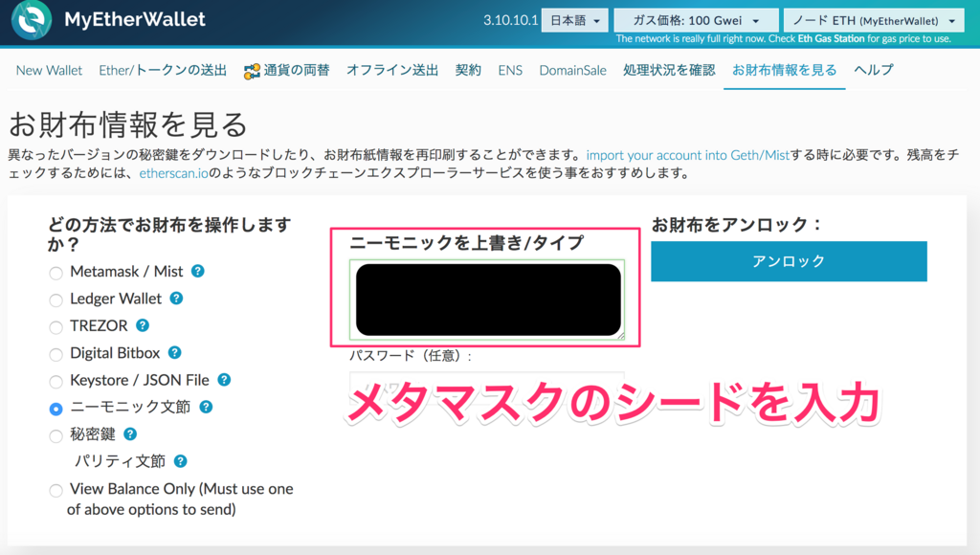Open the import your account into Geth/Mist link
The image size is (980, 555).
coord(687,155)
